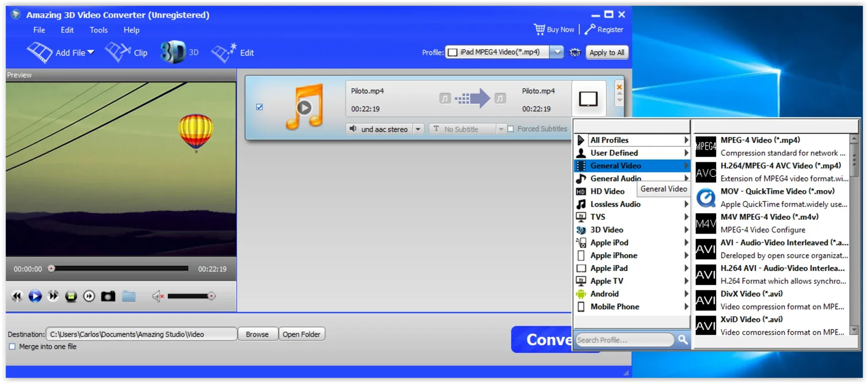Open the No Subtitle dropdown

click(501, 129)
